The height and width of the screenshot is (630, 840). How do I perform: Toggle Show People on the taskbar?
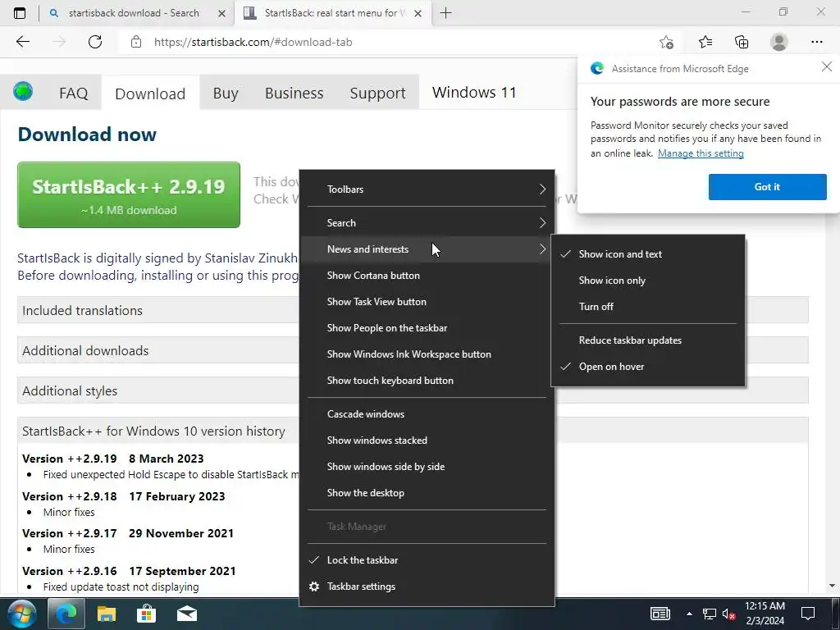(427, 328)
